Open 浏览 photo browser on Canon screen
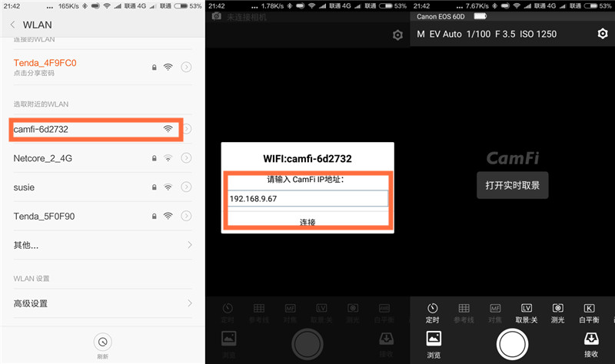This screenshot has height=364, width=615. 434,345
